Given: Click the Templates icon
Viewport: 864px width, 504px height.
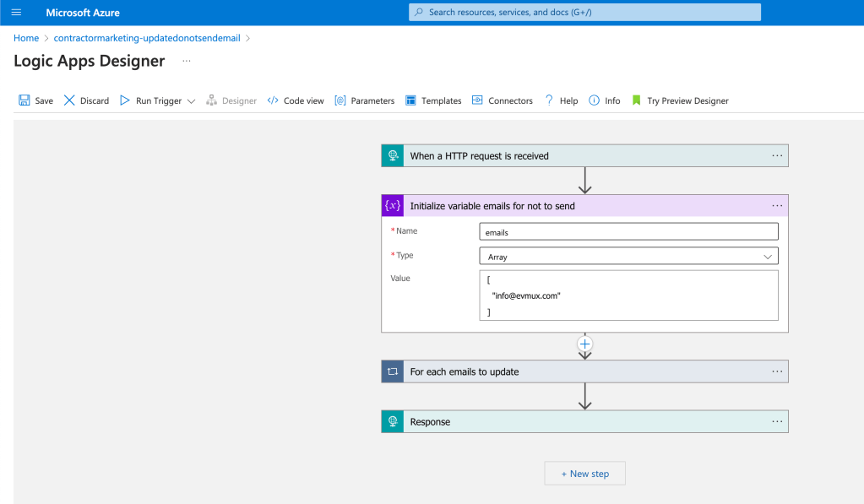Looking at the screenshot, I should pos(410,100).
